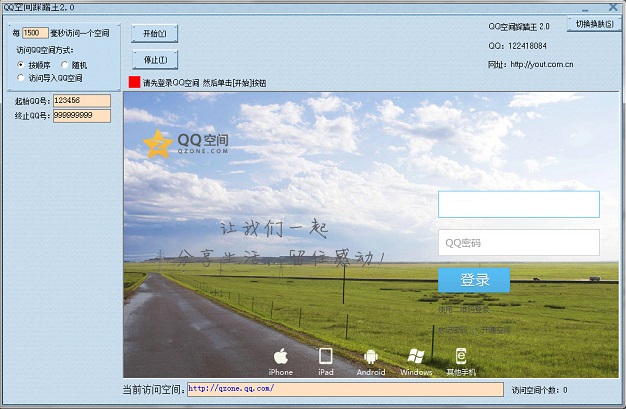This screenshot has height=409, width=626.
Task: Select the 按顺序 radio option
Action: 21,64
